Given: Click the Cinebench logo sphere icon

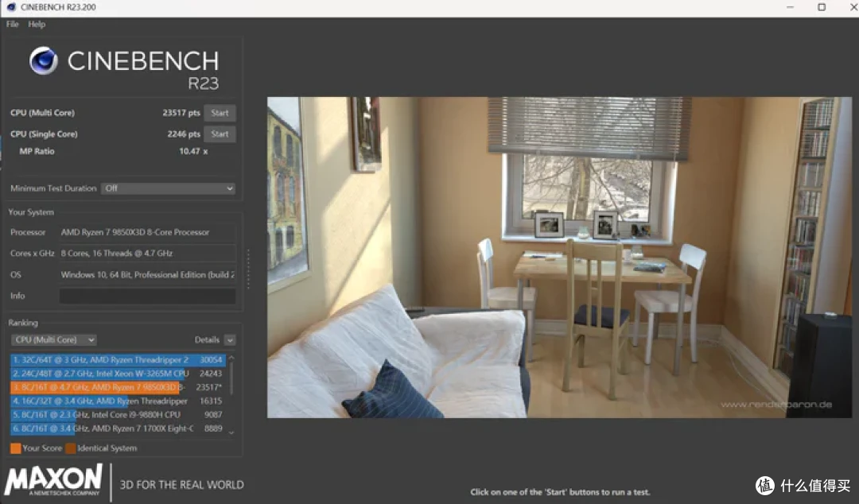Looking at the screenshot, I should (x=43, y=60).
